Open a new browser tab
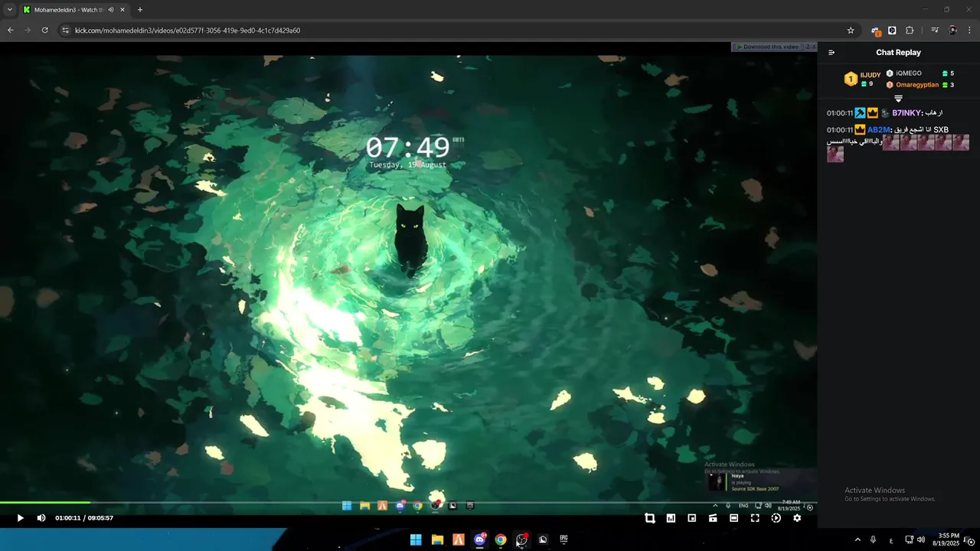The height and width of the screenshot is (551, 980). [x=139, y=10]
